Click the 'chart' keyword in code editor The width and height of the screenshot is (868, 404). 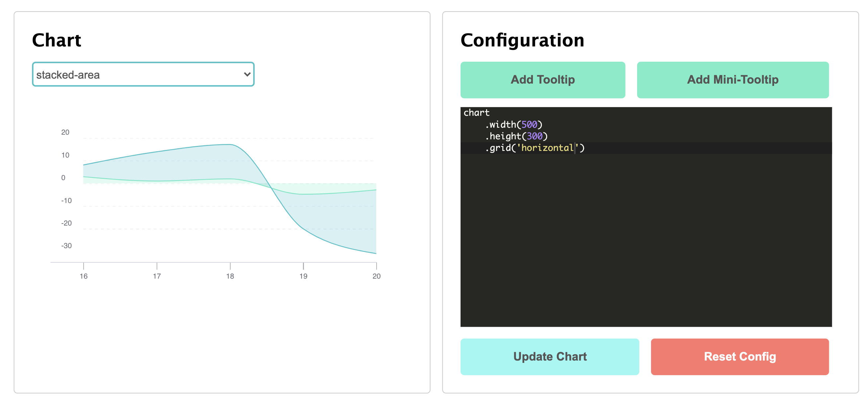point(476,112)
